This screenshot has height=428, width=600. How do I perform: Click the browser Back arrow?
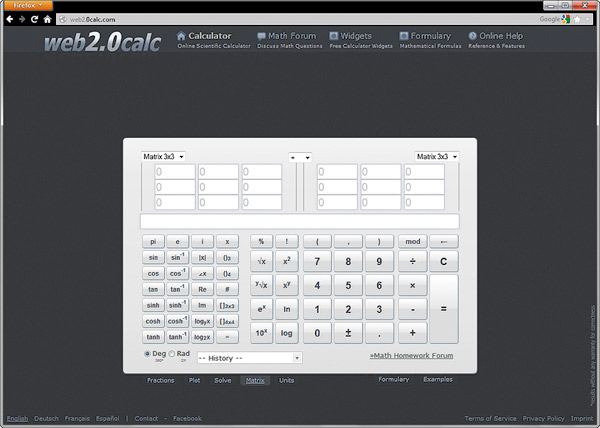point(10,19)
